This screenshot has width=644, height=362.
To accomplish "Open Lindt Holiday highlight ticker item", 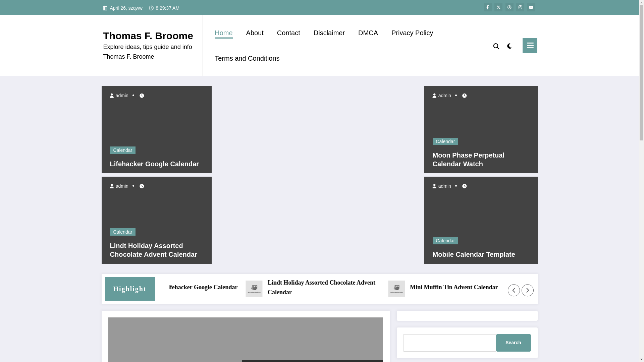I will (x=321, y=287).
